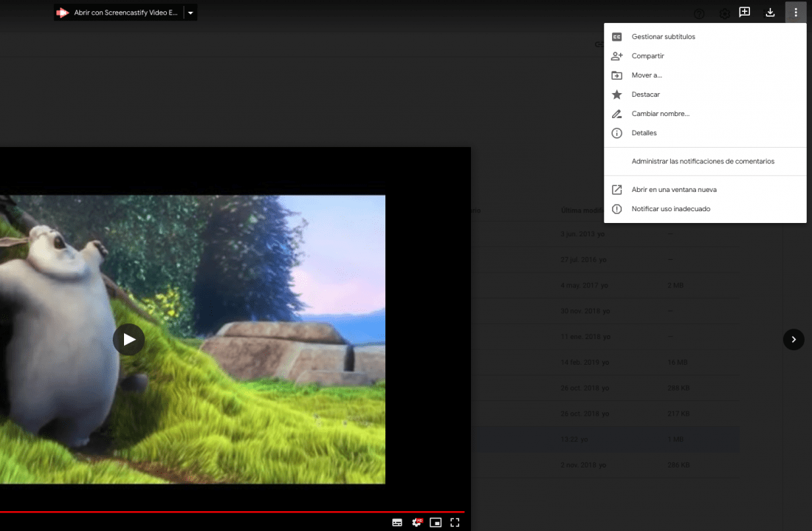Screen dimensions: 812x531
Task: Choose Abrir en una ventana nueva
Action: point(705,190)
